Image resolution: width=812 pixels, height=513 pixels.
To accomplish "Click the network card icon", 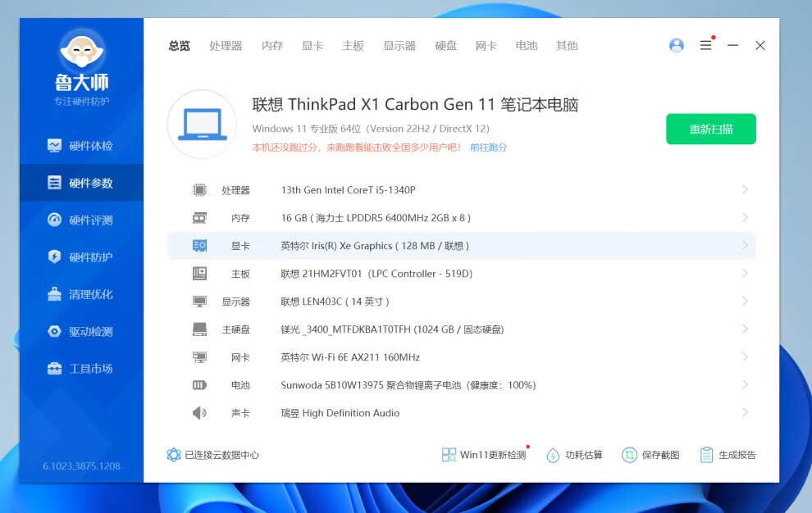I will point(199,357).
